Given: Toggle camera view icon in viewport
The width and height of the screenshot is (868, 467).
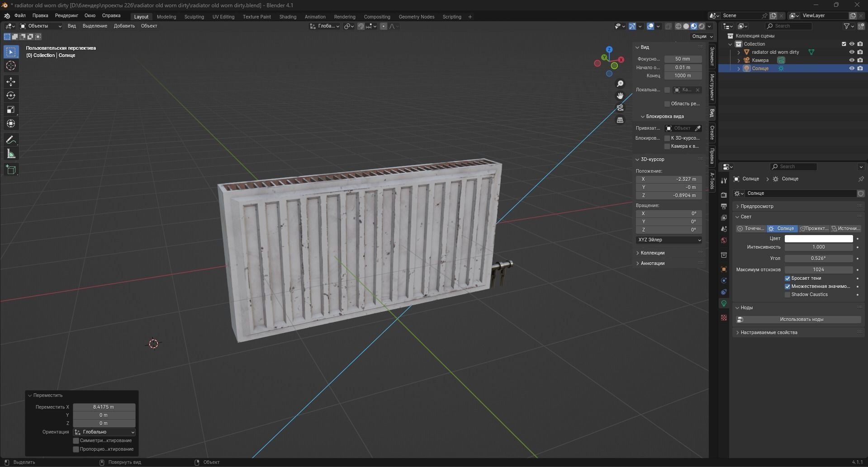Looking at the screenshot, I should click(620, 108).
